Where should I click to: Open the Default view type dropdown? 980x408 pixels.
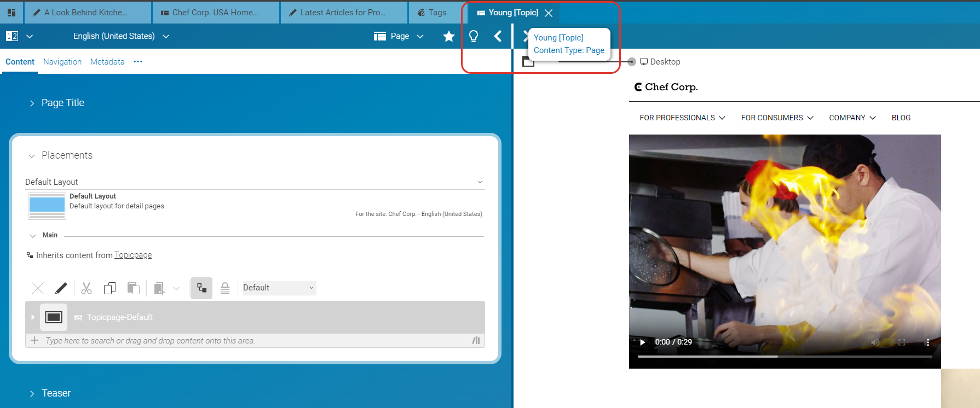(x=279, y=288)
